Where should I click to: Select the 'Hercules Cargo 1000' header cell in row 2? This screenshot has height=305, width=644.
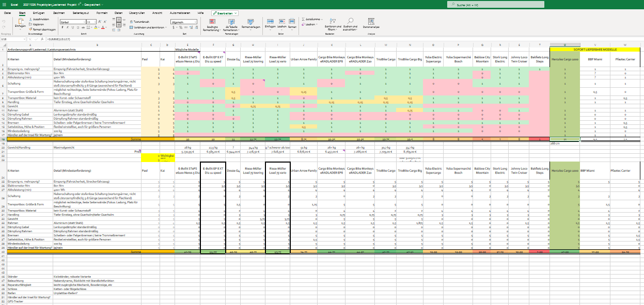pos(565,59)
